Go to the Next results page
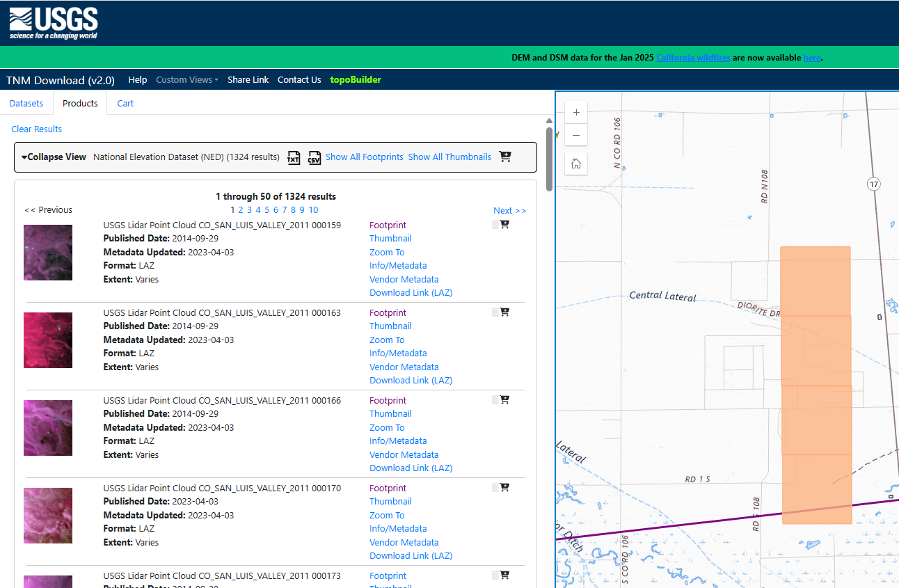This screenshot has width=899, height=588. click(509, 210)
